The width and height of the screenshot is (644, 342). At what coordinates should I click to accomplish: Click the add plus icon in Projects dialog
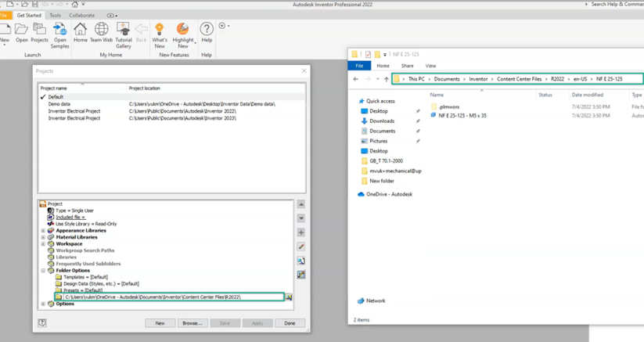(301, 232)
